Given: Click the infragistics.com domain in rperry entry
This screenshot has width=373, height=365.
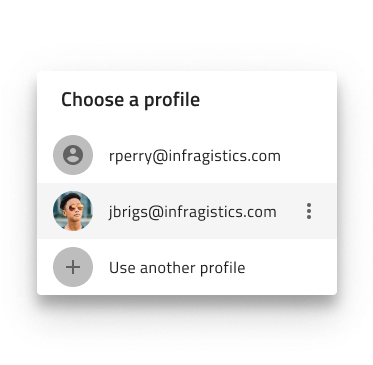Looking at the screenshot, I should [225, 156].
